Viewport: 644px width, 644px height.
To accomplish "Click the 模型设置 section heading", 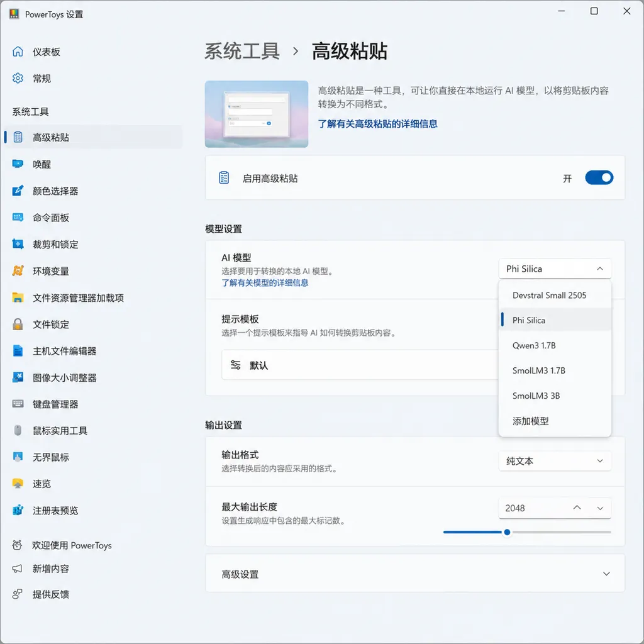I will (x=223, y=229).
